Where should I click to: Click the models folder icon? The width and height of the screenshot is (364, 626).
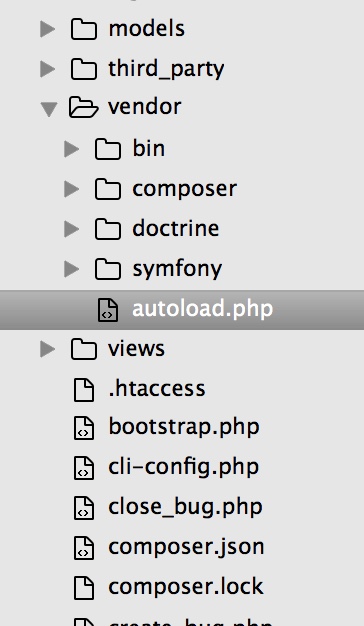84,29
